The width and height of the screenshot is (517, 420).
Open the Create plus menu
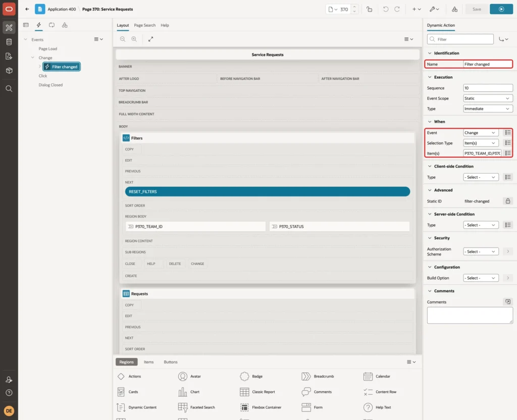tap(417, 9)
